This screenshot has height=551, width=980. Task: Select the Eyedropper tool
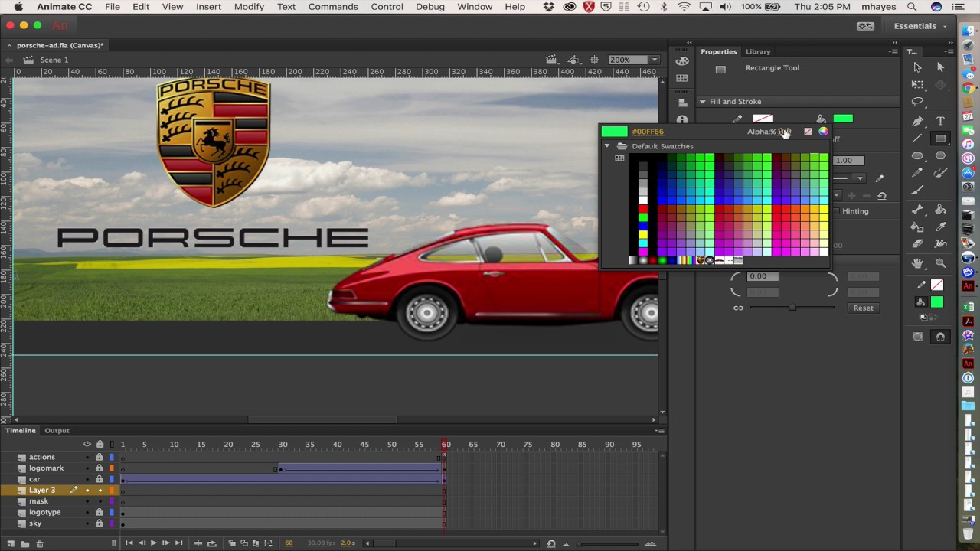[941, 227]
